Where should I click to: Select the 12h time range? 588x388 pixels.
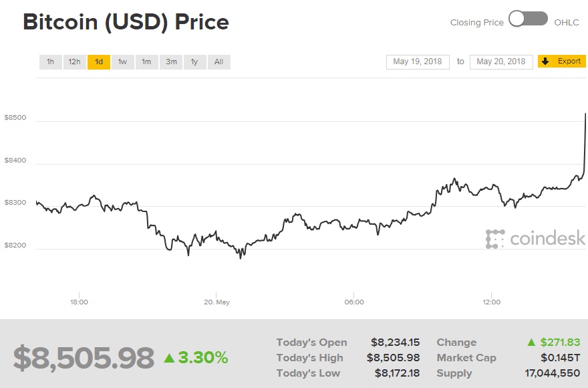[x=74, y=62]
